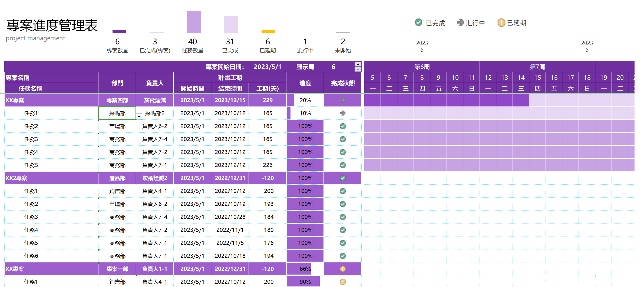The width and height of the screenshot is (644, 287).
Task: Click the check icon for 任務3 ending 2022/10/28
Action: click(x=343, y=217)
